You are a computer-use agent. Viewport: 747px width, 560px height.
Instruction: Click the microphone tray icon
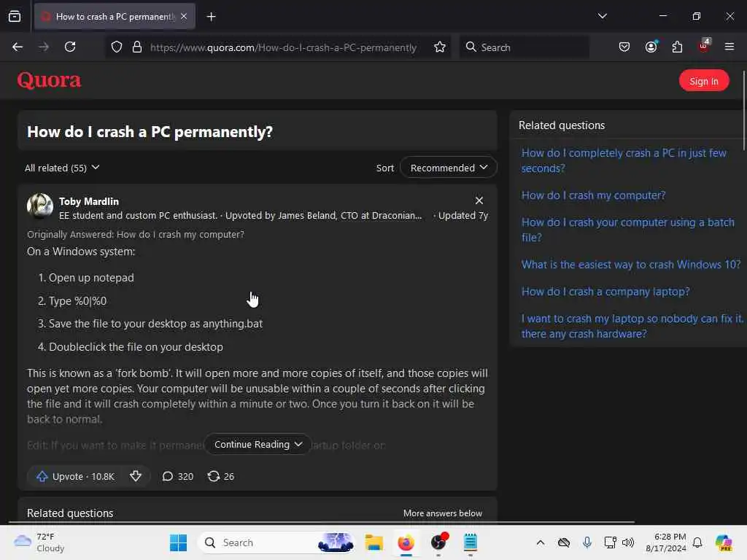coord(587,542)
